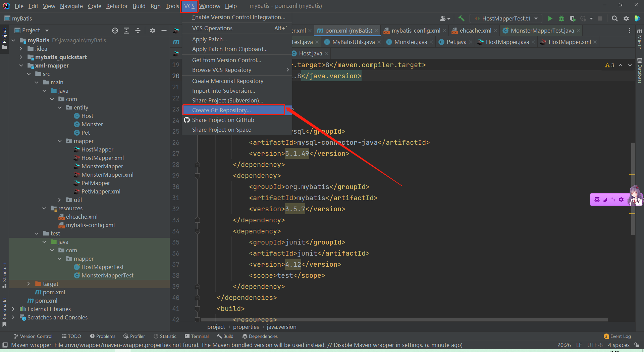
Task: Switch to HostMapper.xml editor tab
Action: 570,42
